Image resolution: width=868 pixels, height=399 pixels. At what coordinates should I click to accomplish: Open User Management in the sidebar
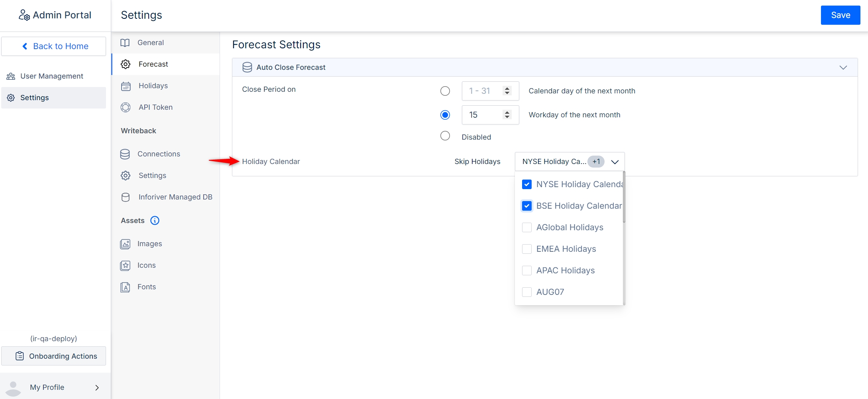click(52, 76)
